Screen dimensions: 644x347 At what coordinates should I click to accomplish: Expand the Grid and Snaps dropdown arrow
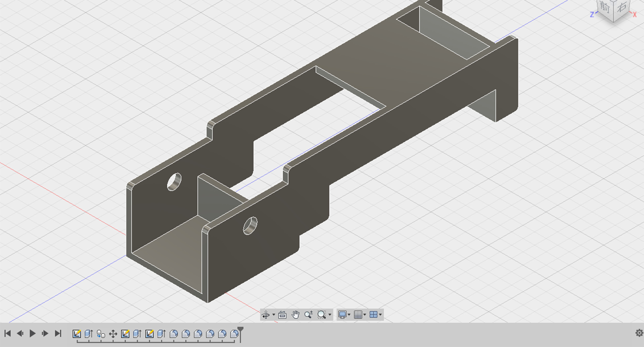click(365, 315)
